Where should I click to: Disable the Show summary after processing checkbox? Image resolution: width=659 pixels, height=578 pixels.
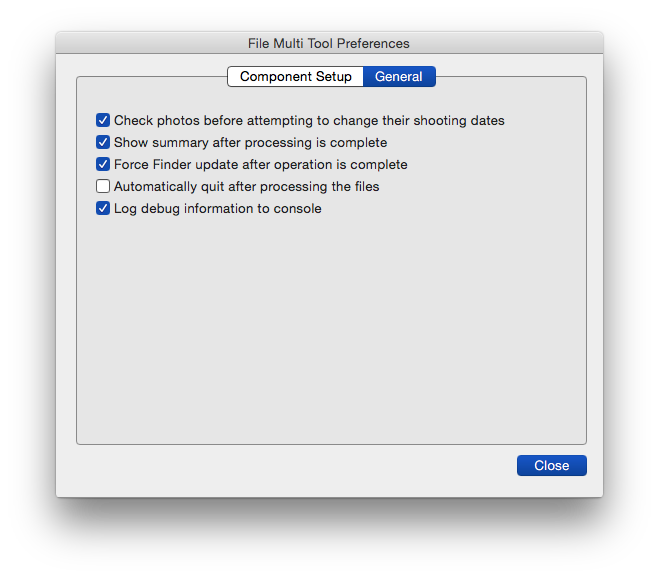[103, 142]
